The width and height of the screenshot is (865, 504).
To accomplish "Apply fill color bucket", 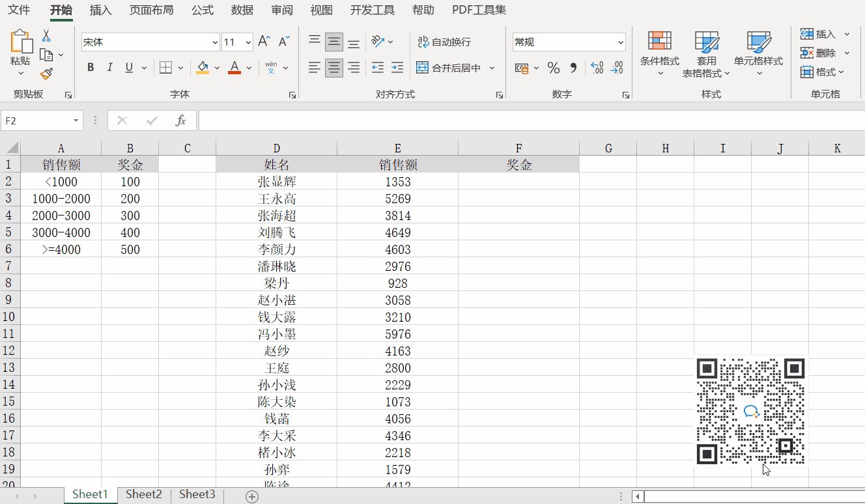I will coord(203,68).
